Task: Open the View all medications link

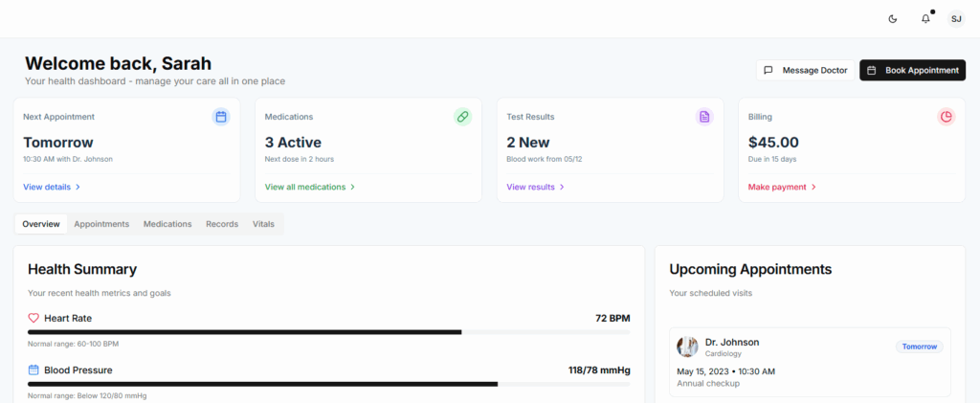Action: pos(310,187)
